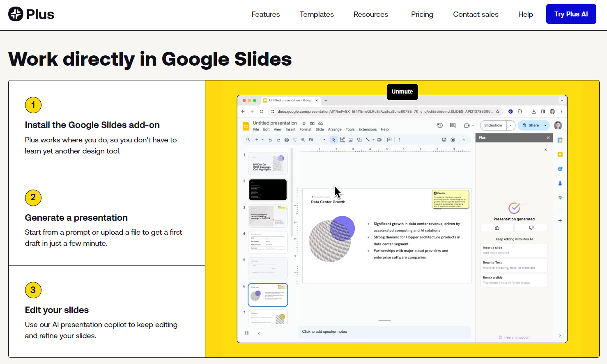Open Google Keep side panel icon
This screenshot has width=607, height=364.
(x=560, y=155)
